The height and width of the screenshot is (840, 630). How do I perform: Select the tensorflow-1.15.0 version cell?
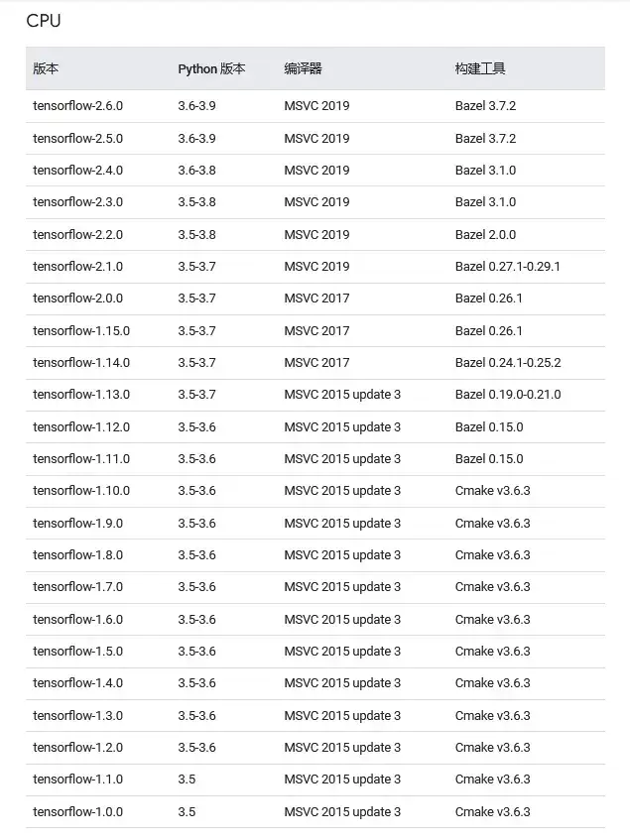pos(80,331)
